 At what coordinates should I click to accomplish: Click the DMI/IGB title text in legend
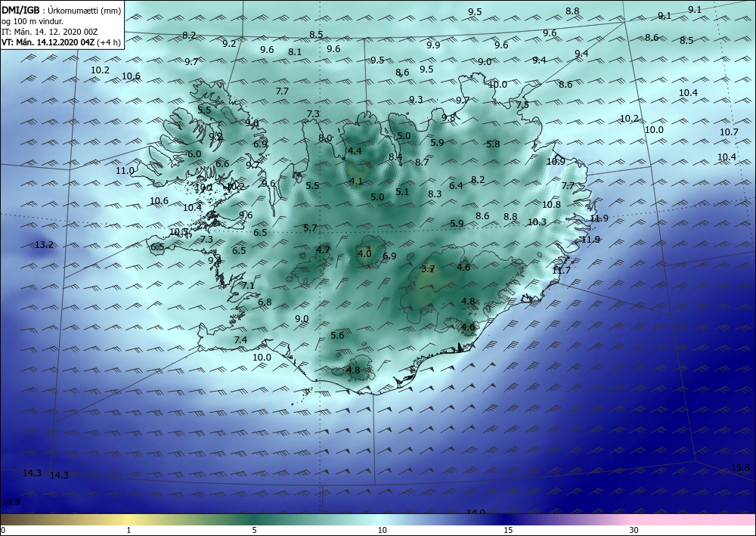click(20, 11)
